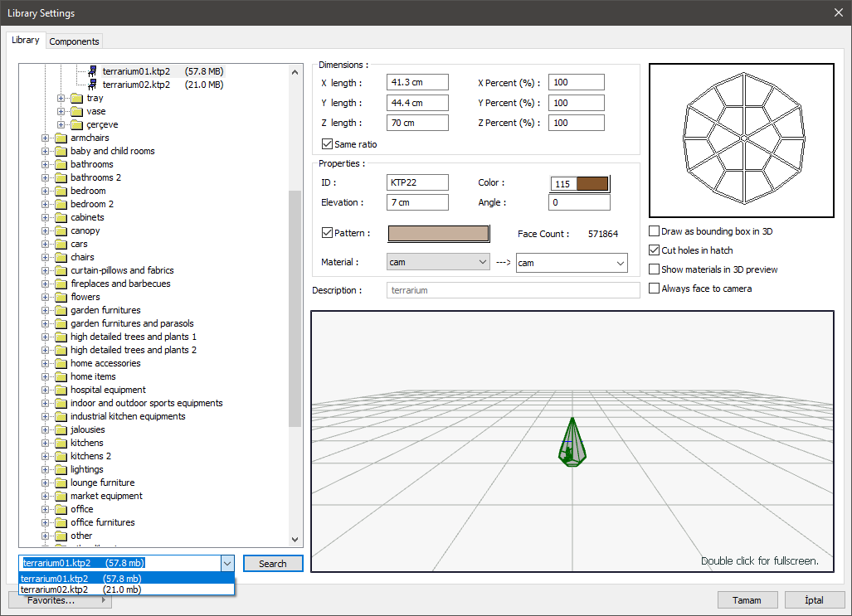852x616 pixels.
Task: Open the first cam Material dropdown
Action: point(439,263)
